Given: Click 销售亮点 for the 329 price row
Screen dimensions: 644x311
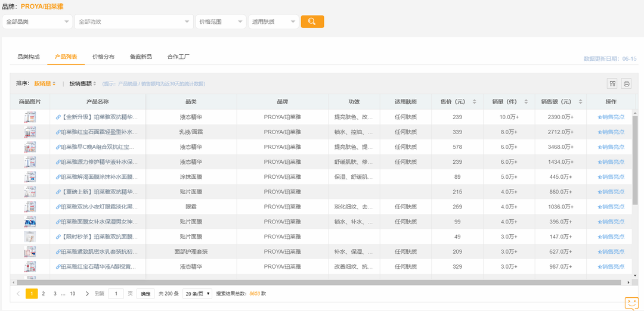Looking at the screenshot, I should coord(611,267).
